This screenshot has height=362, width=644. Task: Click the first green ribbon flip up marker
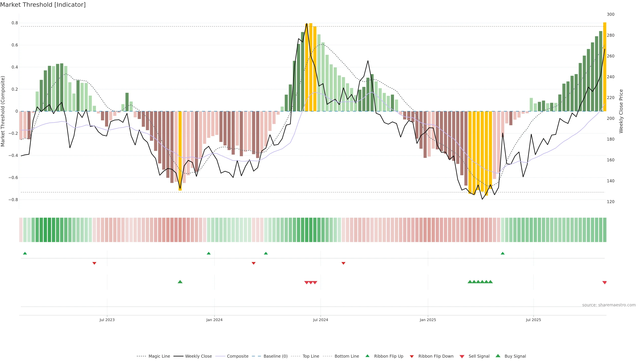tap(25, 253)
